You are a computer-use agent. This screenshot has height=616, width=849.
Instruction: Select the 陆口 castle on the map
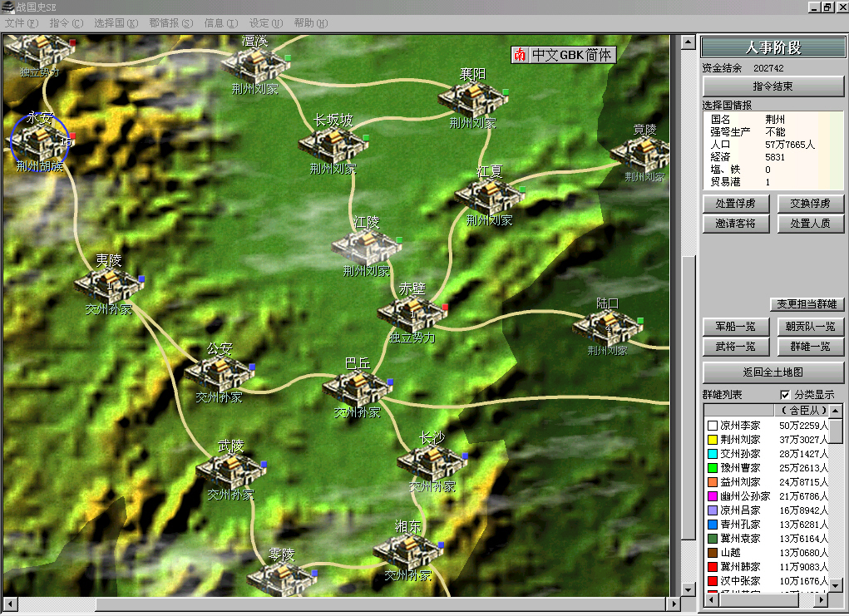tap(608, 327)
